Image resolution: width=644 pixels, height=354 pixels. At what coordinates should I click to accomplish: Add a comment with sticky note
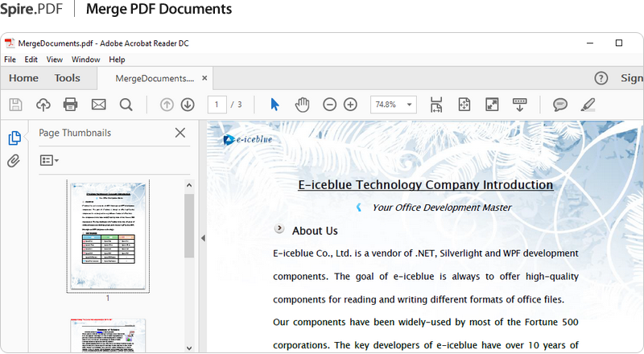pyautogui.click(x=559, y=105)
